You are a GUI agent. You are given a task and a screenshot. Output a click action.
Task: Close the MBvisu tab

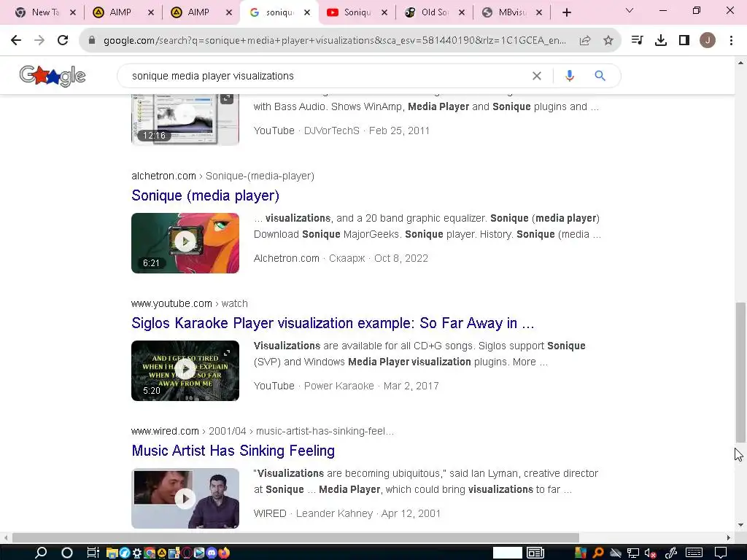[539, 13]
